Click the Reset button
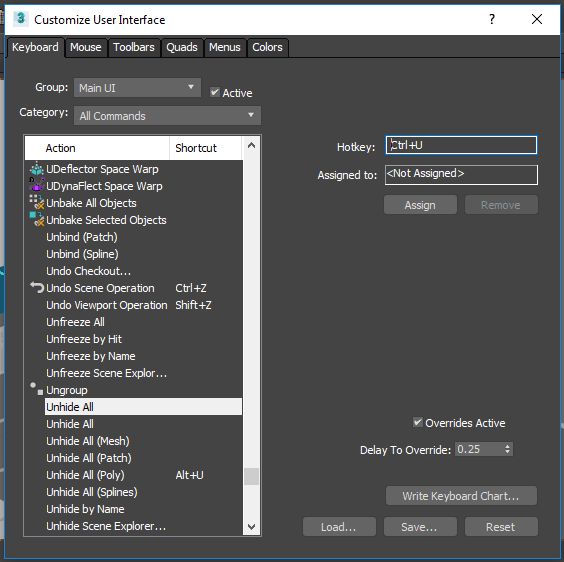564x562 pixels. pos(501,527)
